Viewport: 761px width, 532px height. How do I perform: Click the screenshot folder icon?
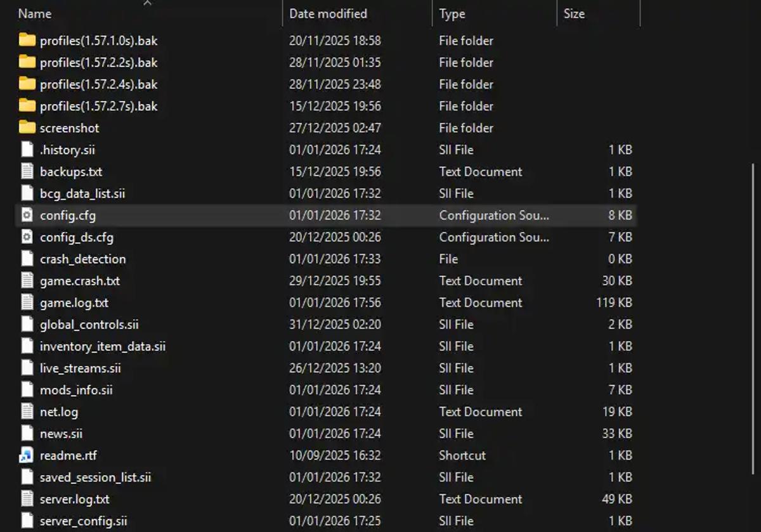point(27,127)
